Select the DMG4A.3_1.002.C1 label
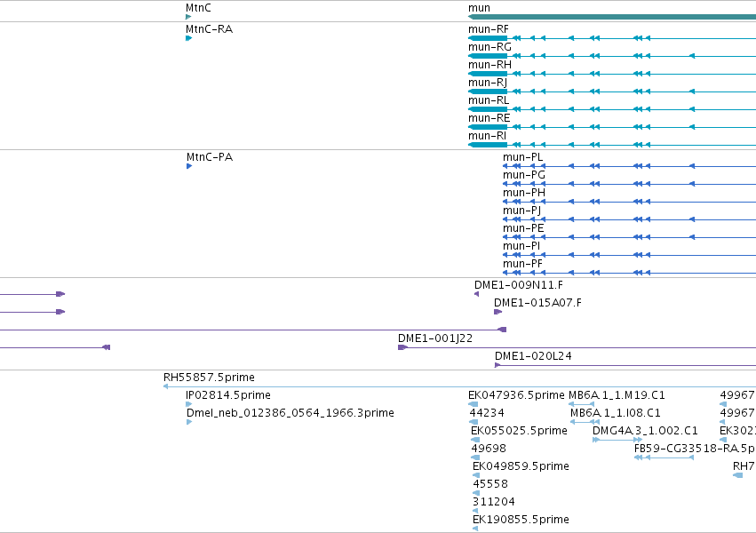This screenshot has width=756, height=533. pos(645,431)
